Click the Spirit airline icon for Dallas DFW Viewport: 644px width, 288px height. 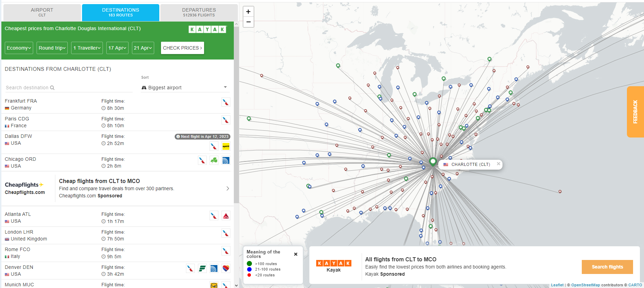coord(226,146)
